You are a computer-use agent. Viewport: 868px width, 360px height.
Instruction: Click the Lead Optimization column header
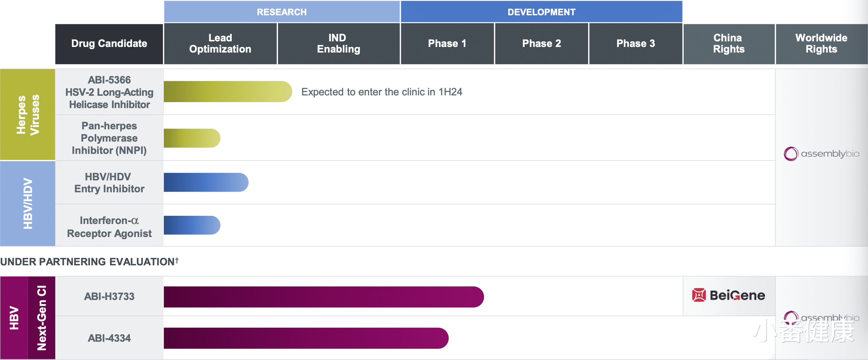220,44
